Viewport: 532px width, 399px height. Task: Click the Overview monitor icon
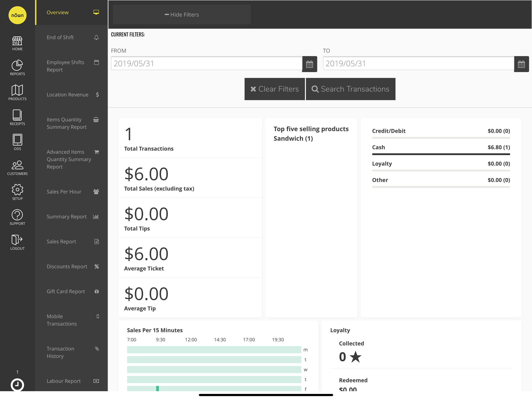pos(96,12)
